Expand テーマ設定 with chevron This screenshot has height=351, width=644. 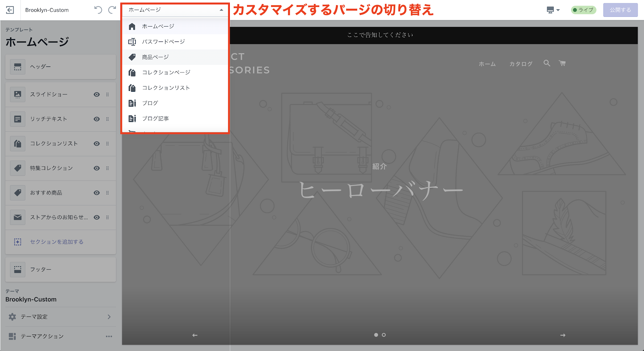tap(109, 317)
